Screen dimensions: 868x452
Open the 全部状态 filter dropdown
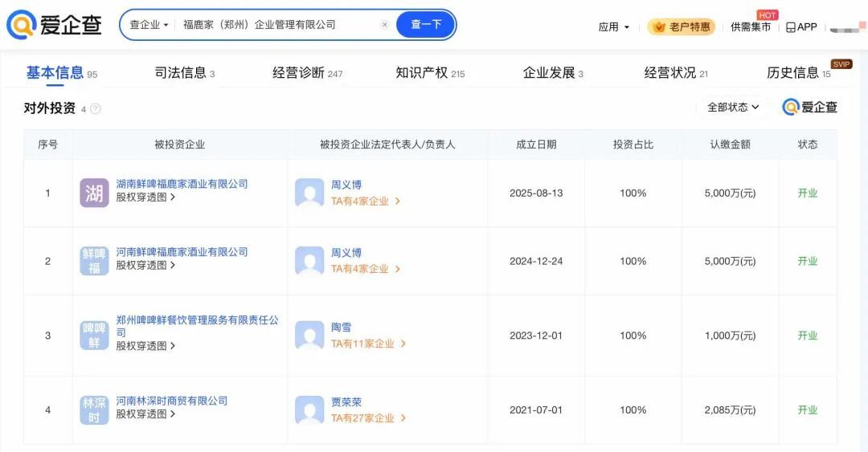tap(732, 107)
